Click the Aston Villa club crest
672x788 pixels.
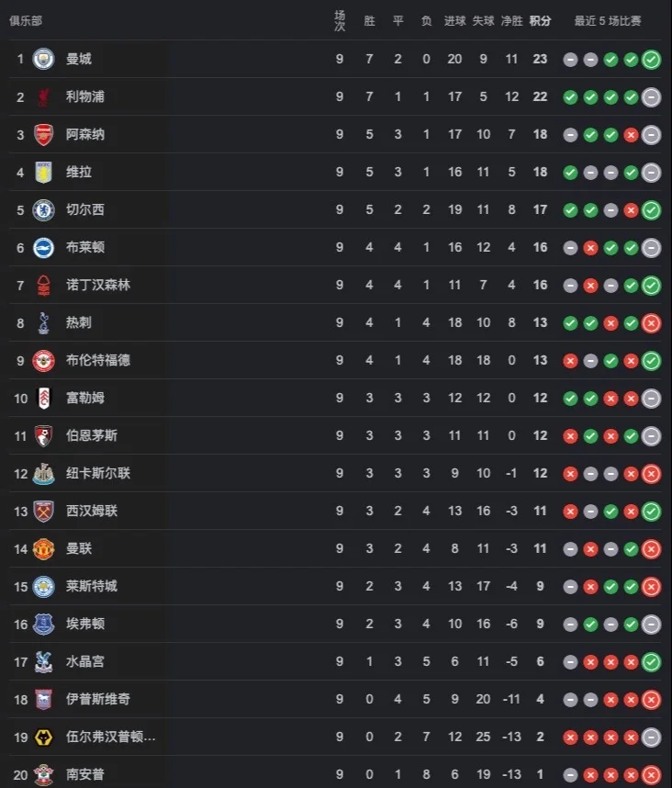click(x=43, y=172)
